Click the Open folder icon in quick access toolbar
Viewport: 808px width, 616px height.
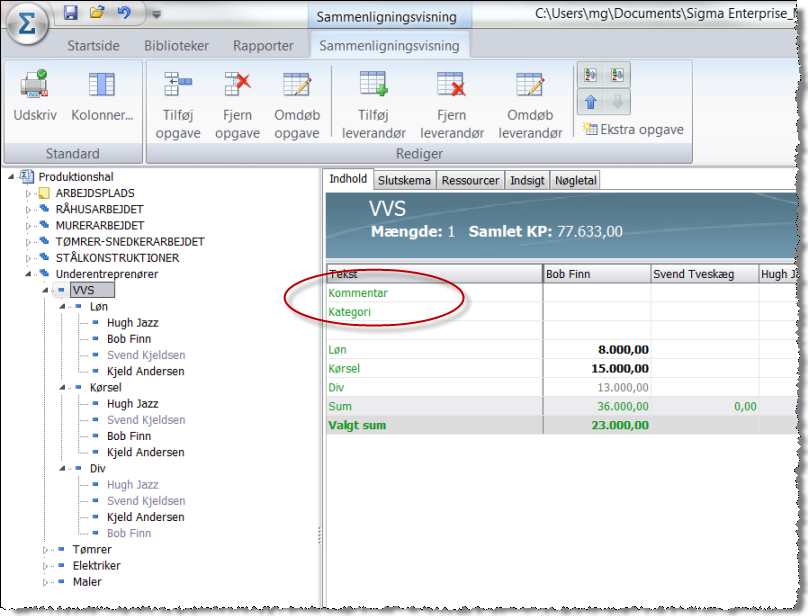(x=97, y=12)
